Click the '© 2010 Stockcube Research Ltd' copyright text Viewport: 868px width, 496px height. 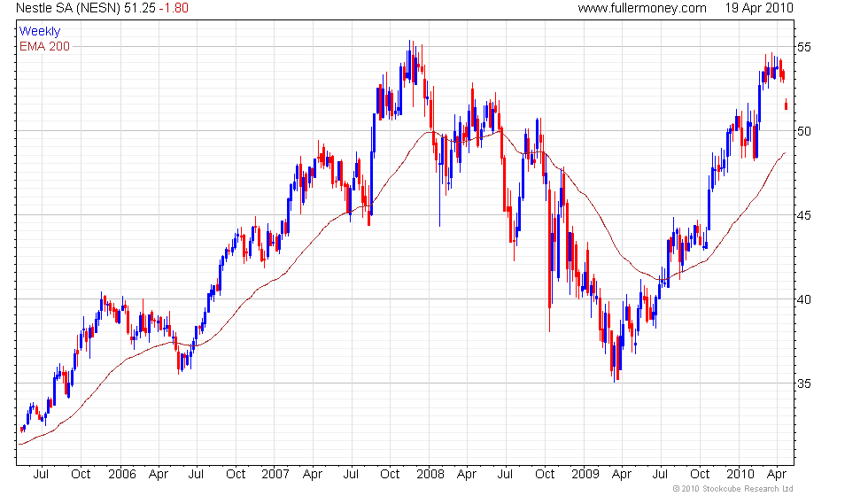pos(733,488)
